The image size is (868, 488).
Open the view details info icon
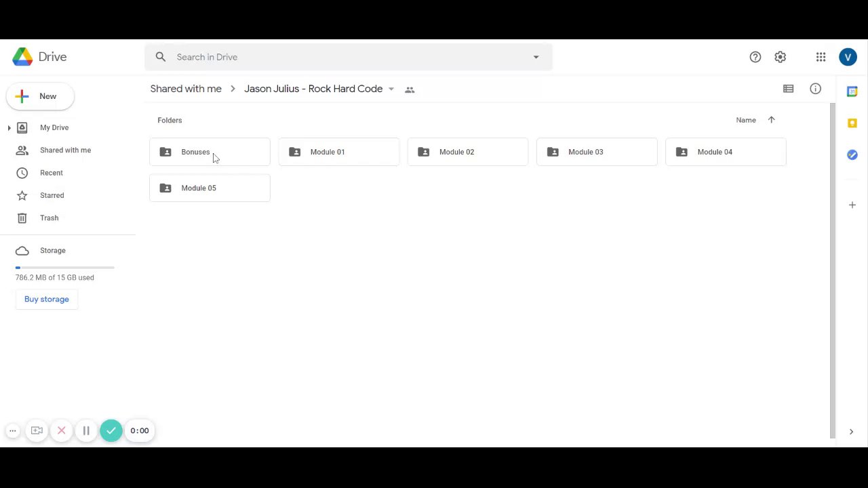tap(816, 89)
